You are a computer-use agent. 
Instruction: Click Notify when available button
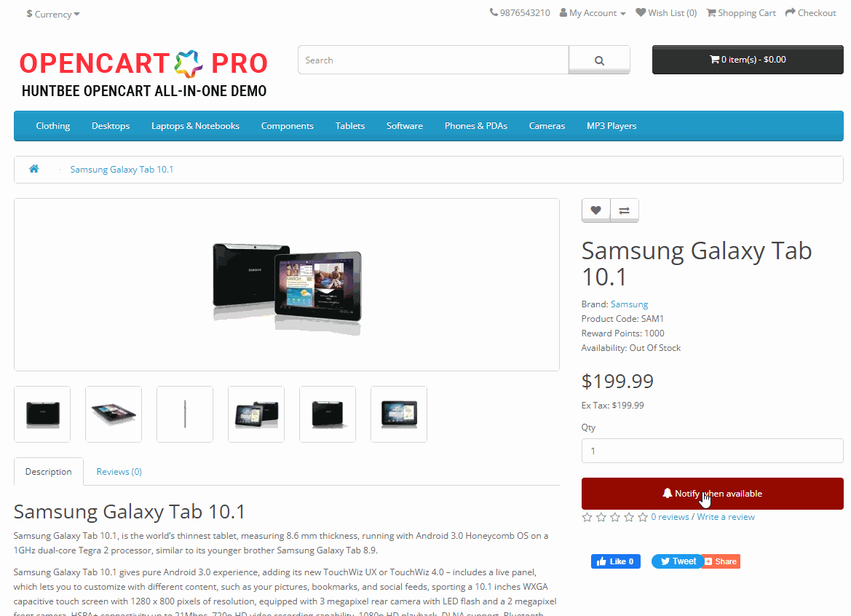pyautogui.click(x=712, y=494)
